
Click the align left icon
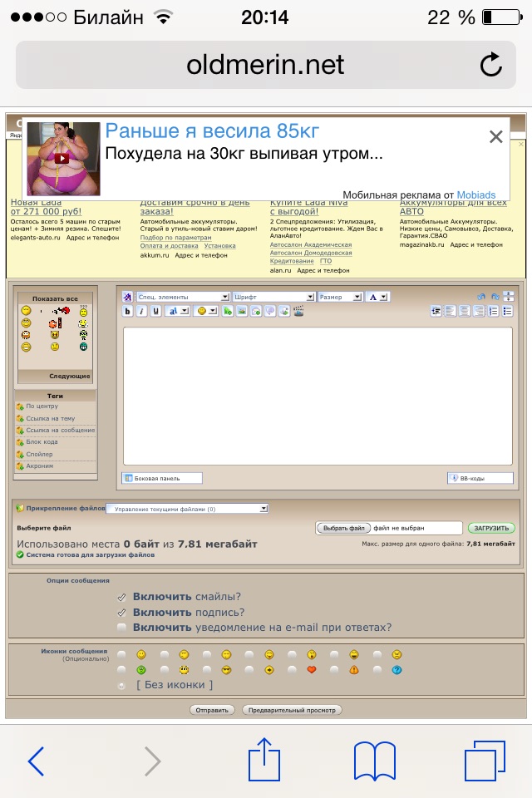[x=451, y=311]
